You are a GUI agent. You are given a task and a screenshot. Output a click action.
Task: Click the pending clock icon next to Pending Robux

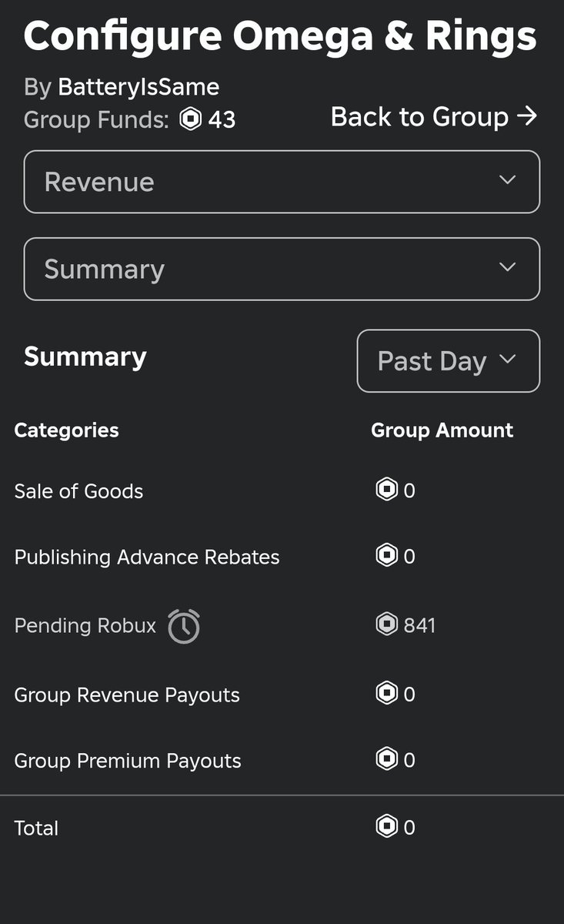(x=184, y=626)
